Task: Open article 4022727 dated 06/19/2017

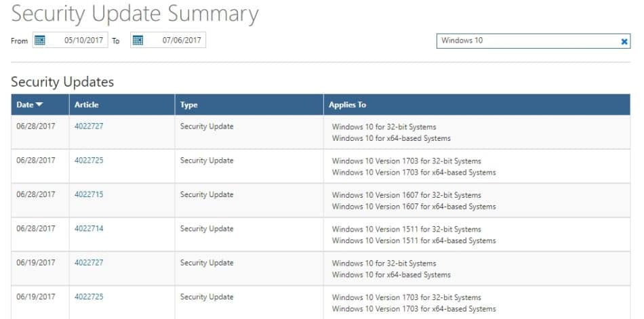Action: [x=89, y=263]
